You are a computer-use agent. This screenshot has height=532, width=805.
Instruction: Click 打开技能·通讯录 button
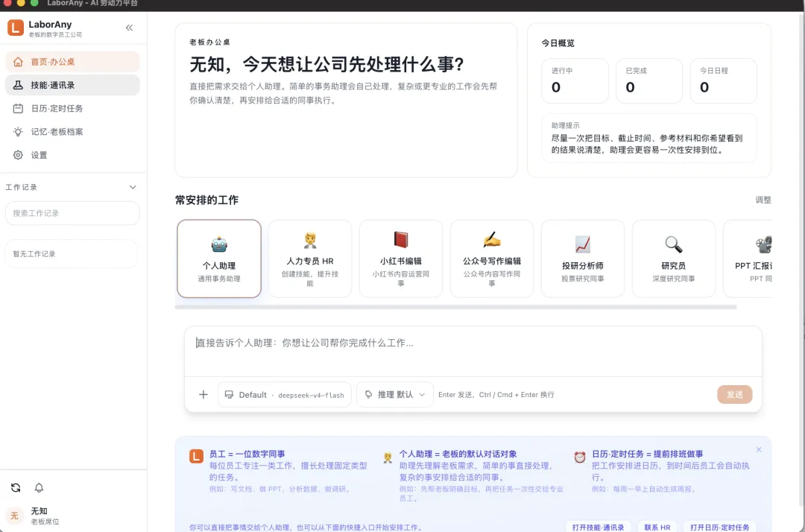[x=598, y=527]
